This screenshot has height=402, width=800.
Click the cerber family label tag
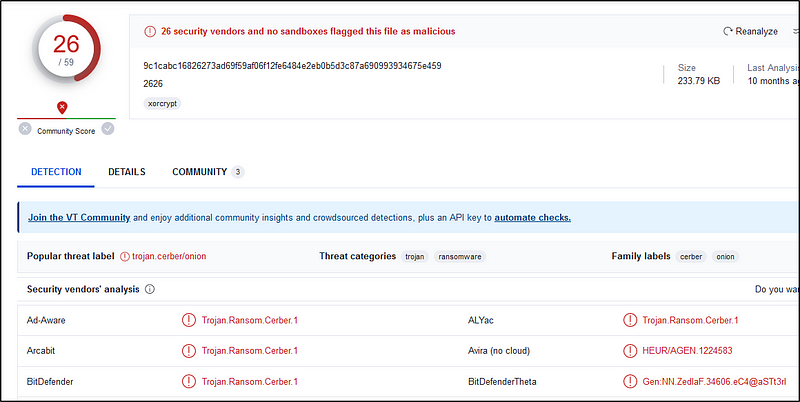[x=691, y=256]
